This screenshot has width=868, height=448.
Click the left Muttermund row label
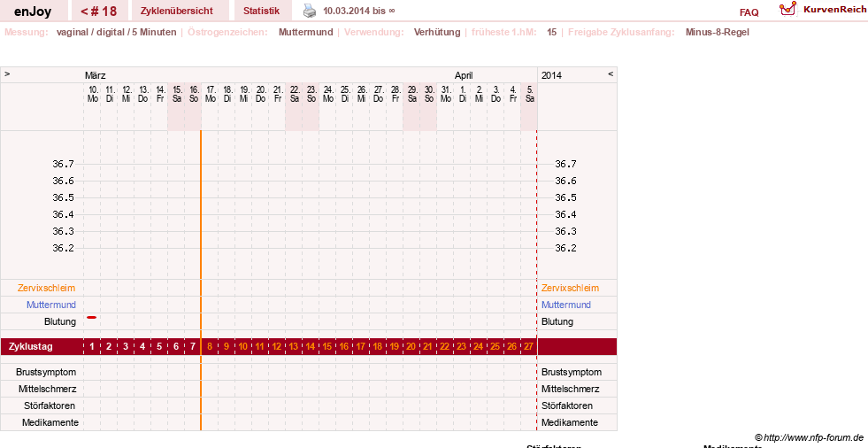[51, 305]
